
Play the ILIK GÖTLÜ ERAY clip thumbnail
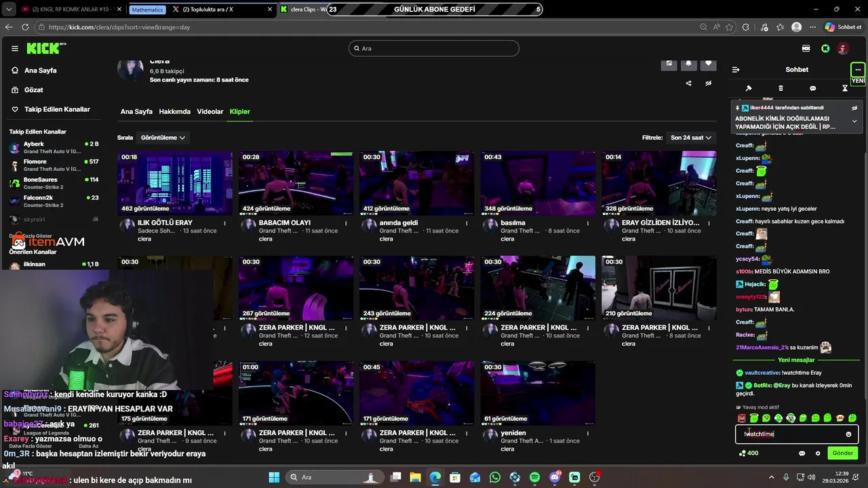click(x=175, y=183)
